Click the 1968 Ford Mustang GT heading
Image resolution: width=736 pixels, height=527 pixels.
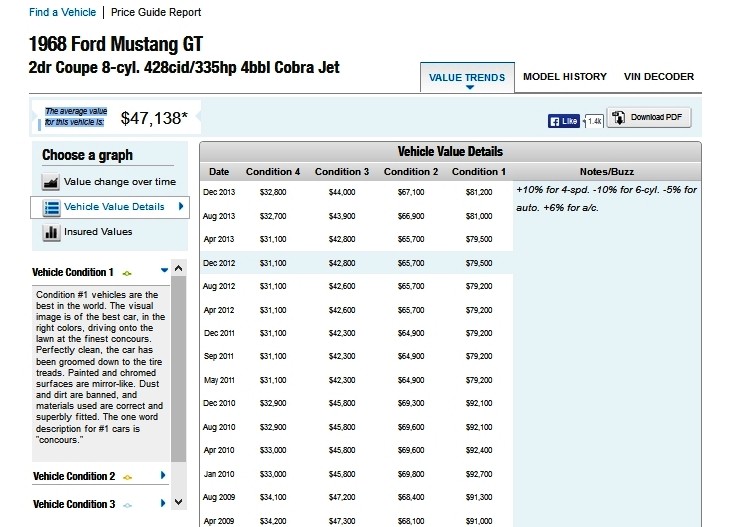pos(115,44)
